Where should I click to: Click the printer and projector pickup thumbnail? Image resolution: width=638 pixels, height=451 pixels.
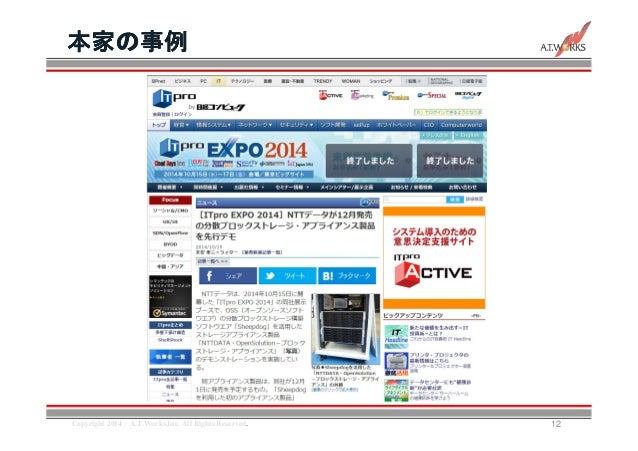(396, 364)
